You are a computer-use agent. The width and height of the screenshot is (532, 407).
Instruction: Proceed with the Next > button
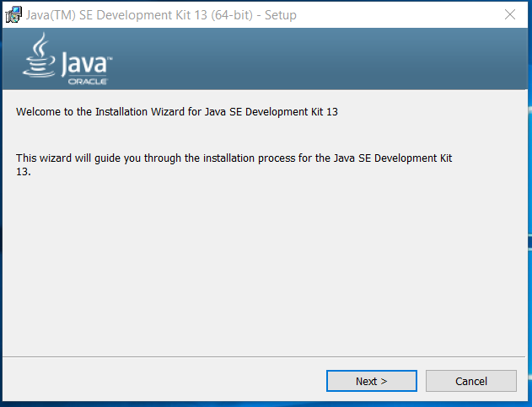(372, 381)
